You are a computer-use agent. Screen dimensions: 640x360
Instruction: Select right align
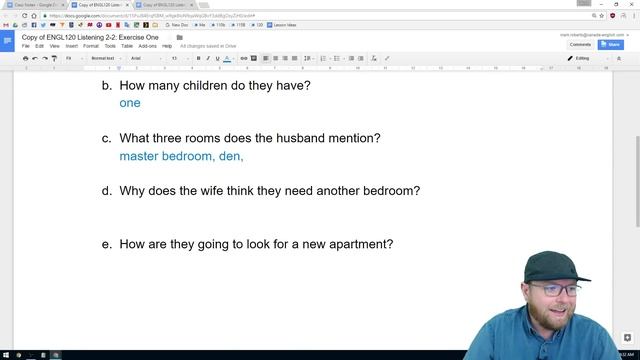[285, 58]
